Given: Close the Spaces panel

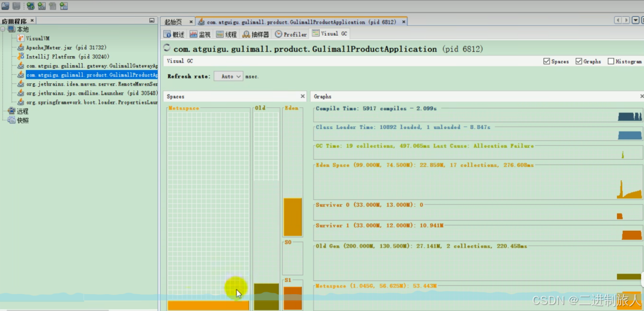Looking at the screenshot, I should coord(303,96).
